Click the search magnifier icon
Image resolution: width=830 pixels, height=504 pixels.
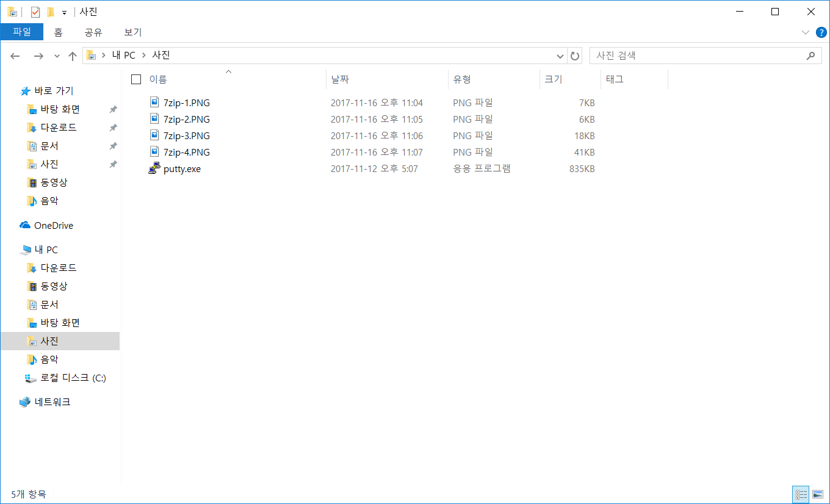[810, 56]
